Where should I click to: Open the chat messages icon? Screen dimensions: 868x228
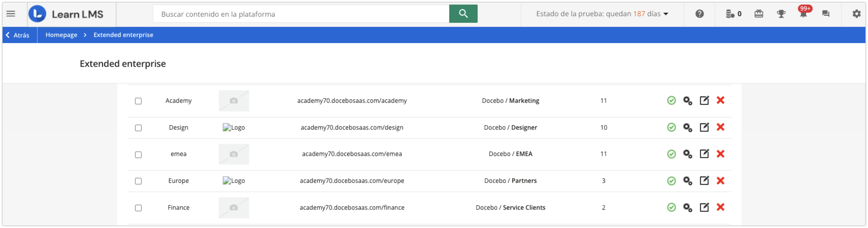point(826,14)
